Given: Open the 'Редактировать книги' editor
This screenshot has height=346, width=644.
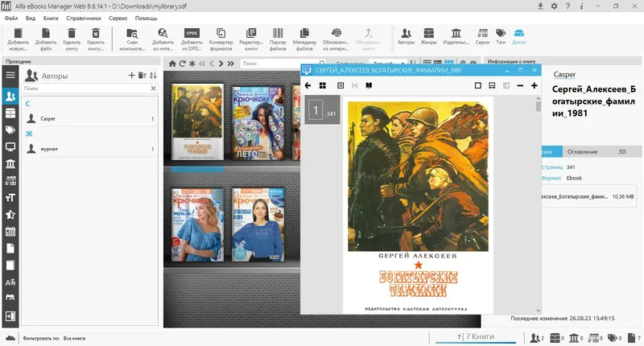Looking at the screenshot, I should [251, 33].
